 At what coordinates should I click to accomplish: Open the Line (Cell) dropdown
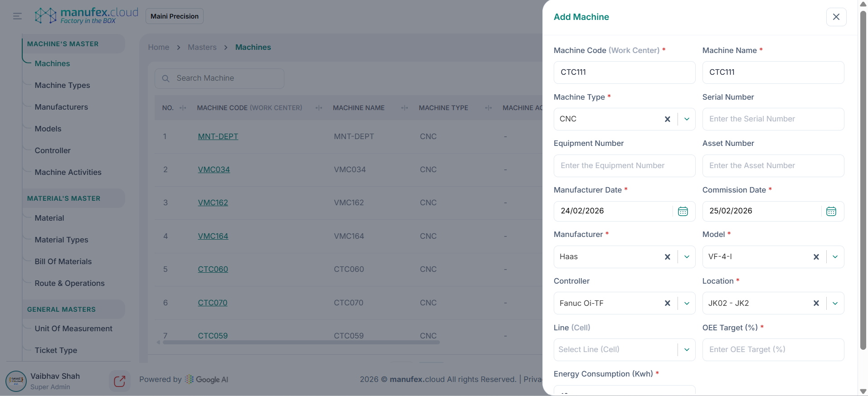coord(687,350)
